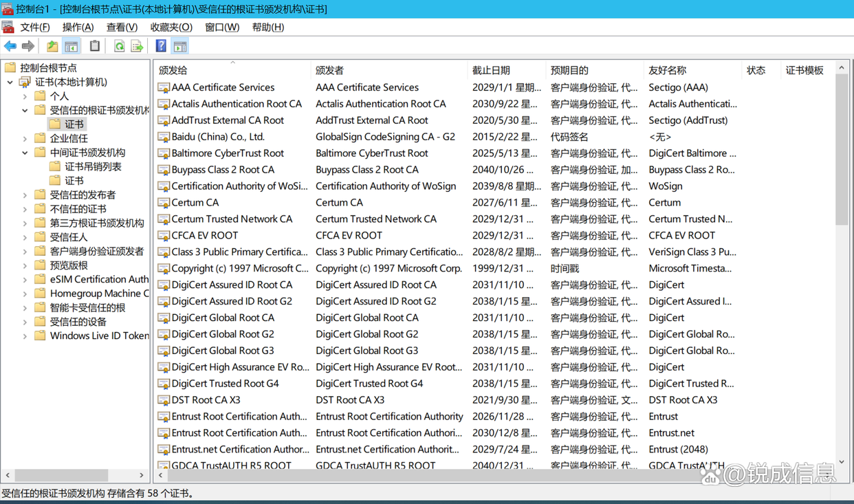Collapse the 证书(本地计算机) root node

10,82
